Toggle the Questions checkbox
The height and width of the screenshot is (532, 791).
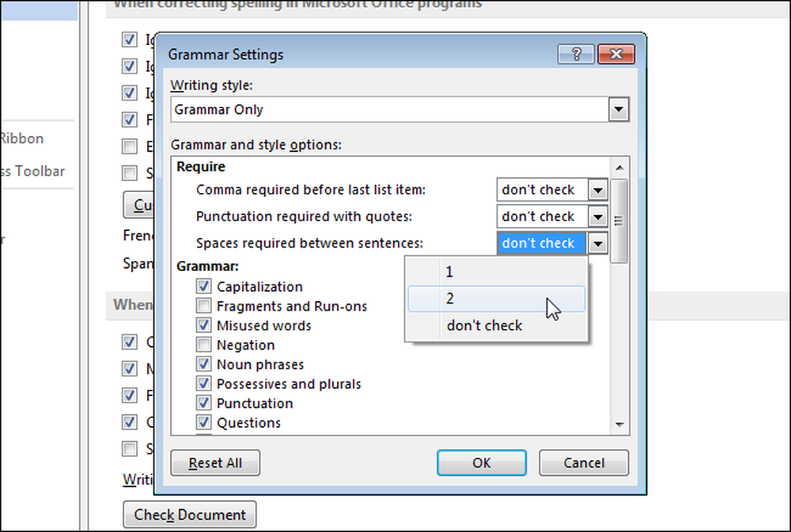pos(204,423)
